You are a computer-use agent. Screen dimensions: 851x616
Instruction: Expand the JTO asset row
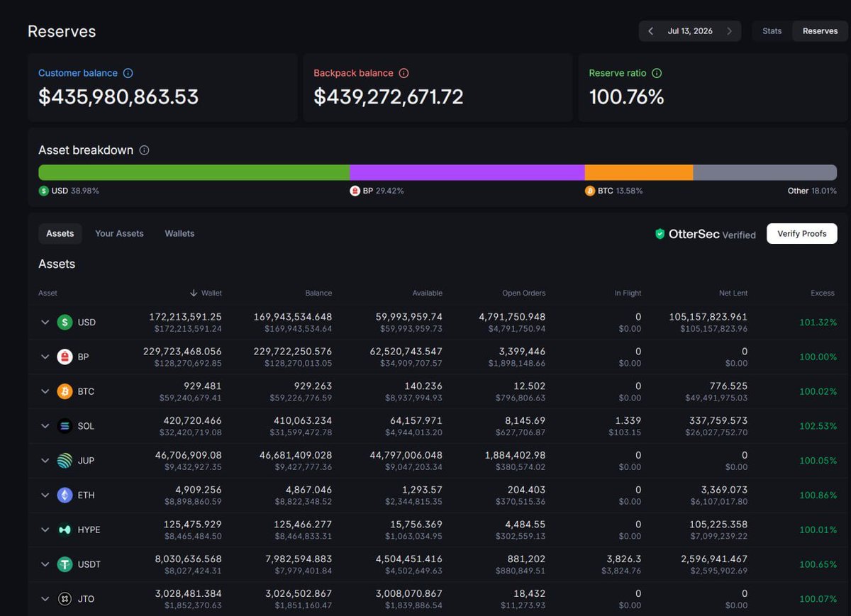tap(45, 599)
